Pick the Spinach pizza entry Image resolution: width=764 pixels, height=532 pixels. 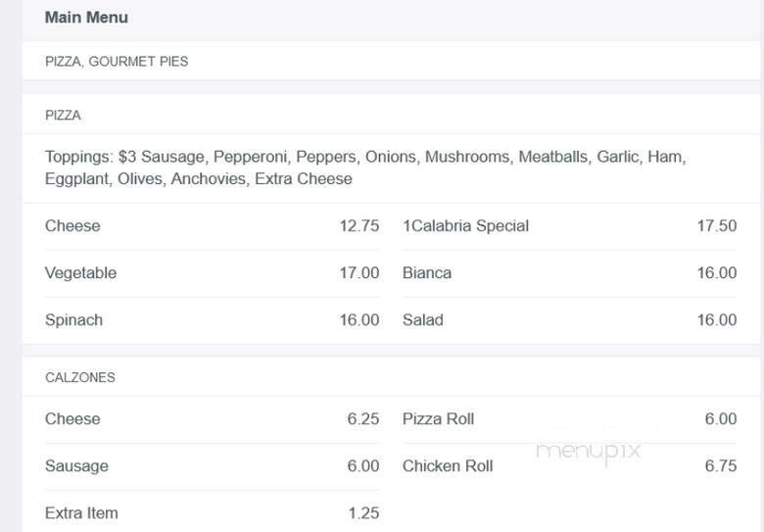click(73, 320)
